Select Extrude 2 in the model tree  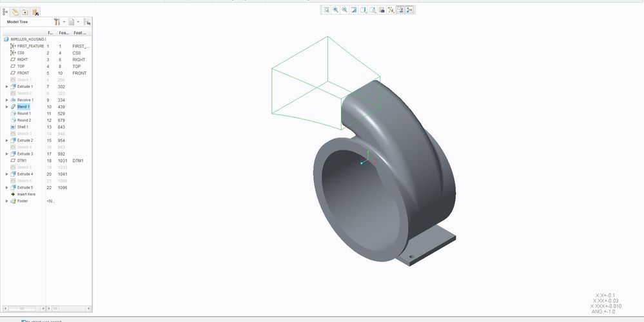pyautogui.click(x=24, y=141)
